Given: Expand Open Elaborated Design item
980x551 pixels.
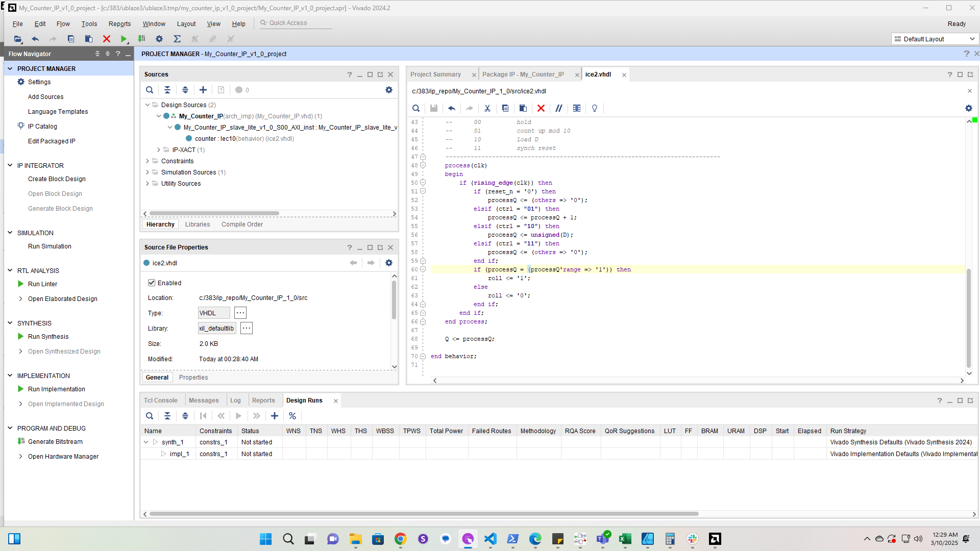Looking at the screenshot, I should point(20,299).
